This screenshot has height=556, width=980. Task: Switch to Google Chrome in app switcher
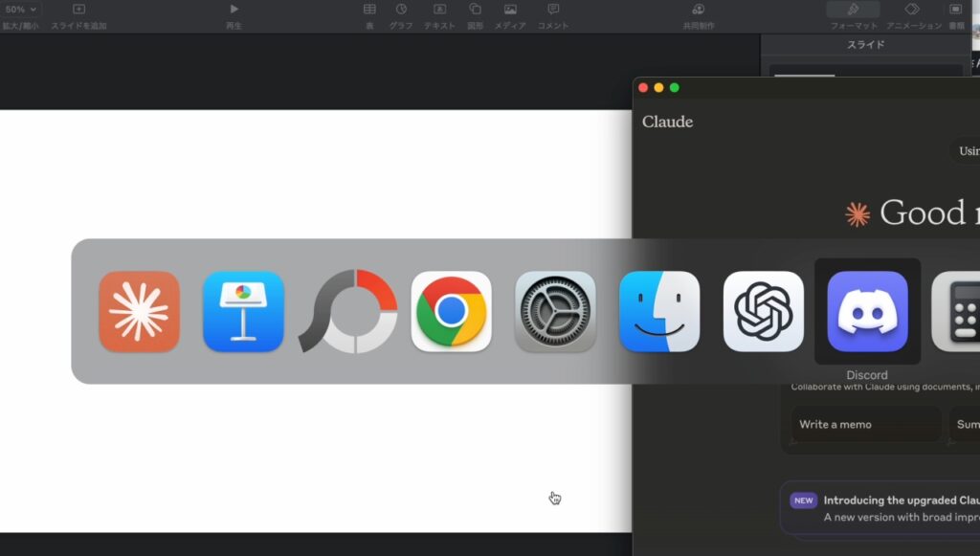[452, 311]
